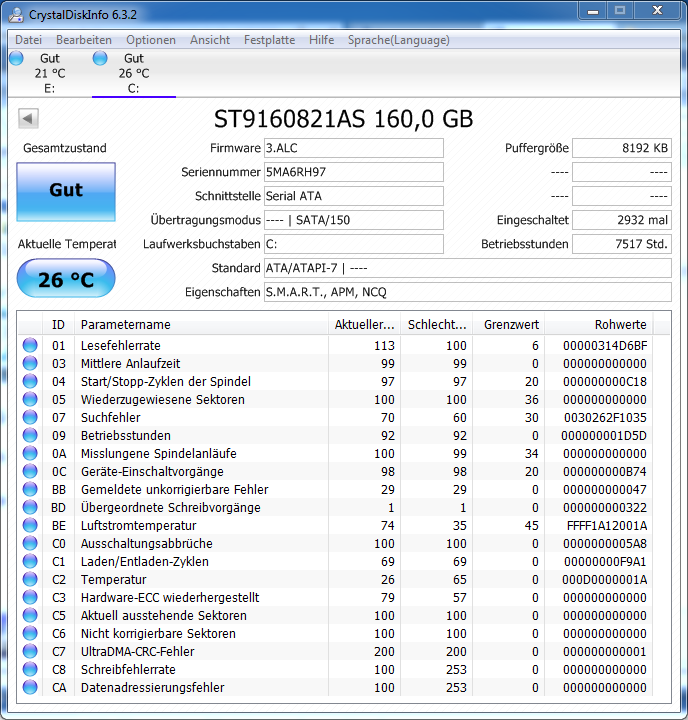Open the Bearbeiten menu
The image size is (688, 720).
(x=84, y=40)
